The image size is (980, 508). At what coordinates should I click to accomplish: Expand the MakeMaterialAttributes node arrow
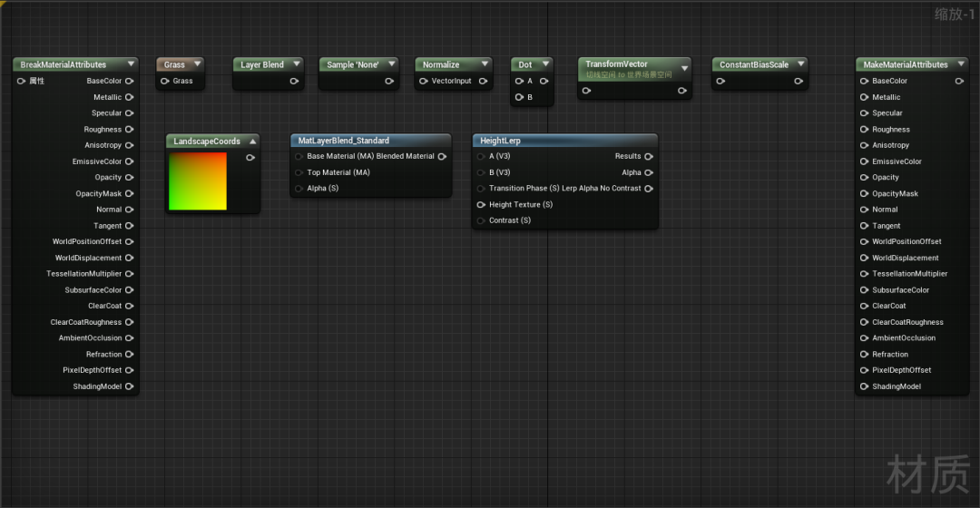[x=961, y=63]
